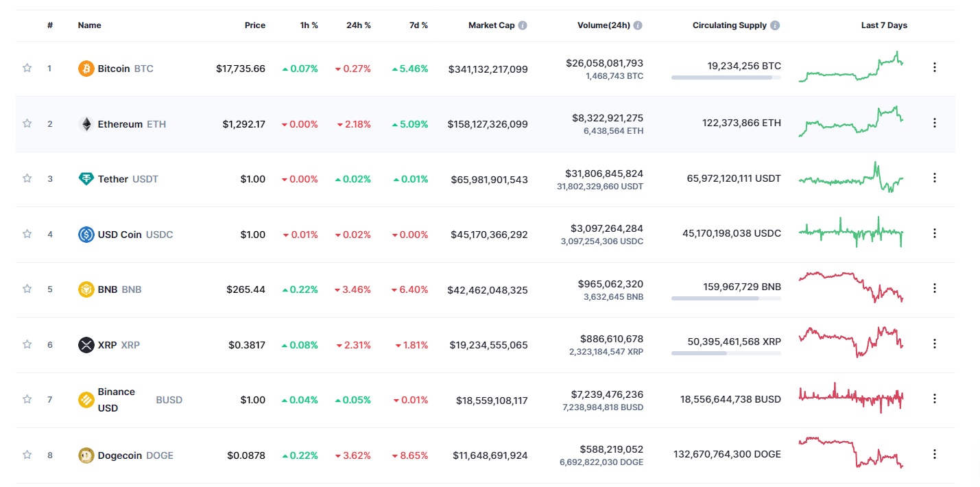Click the USD Coin logo icon
Viewport: 980px width, 487px height.
[85, 233]
